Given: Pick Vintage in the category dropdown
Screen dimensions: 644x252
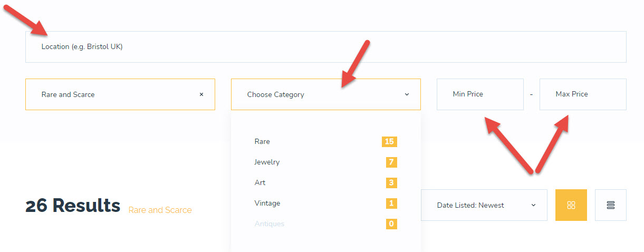Looking at the screenshot, I should (267, 203).
